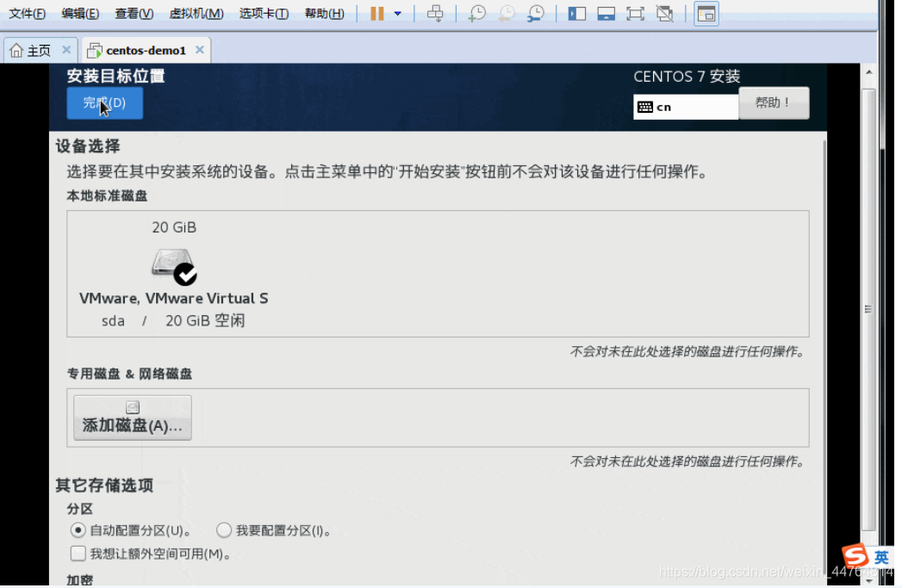Click the 'VMware, VMware Virtual S' label
902x588 pixels.
(x=174, y=299)
